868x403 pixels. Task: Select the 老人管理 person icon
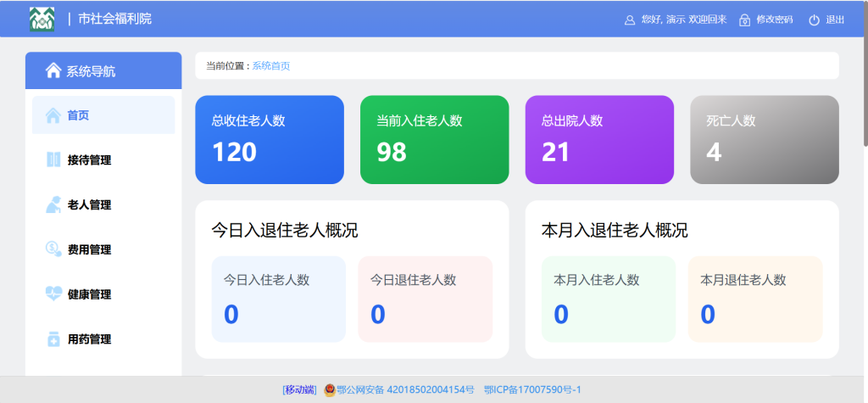53,204
